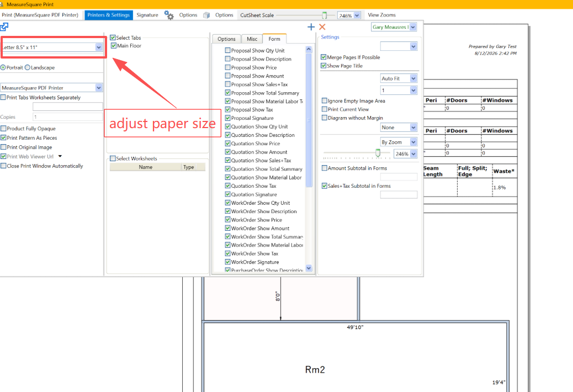
Task: Open the Signature menu item
Action: coord(147,15)
